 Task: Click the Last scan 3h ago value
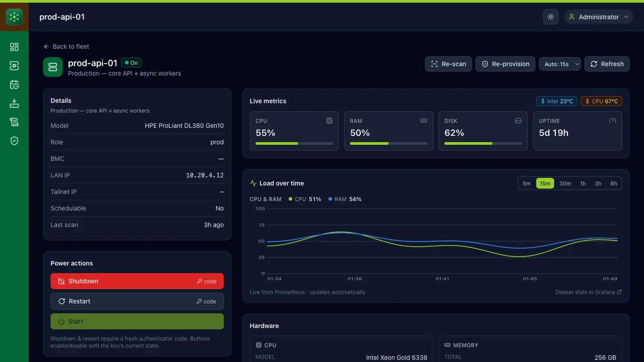pyautogui.click(x=214, y=225)
